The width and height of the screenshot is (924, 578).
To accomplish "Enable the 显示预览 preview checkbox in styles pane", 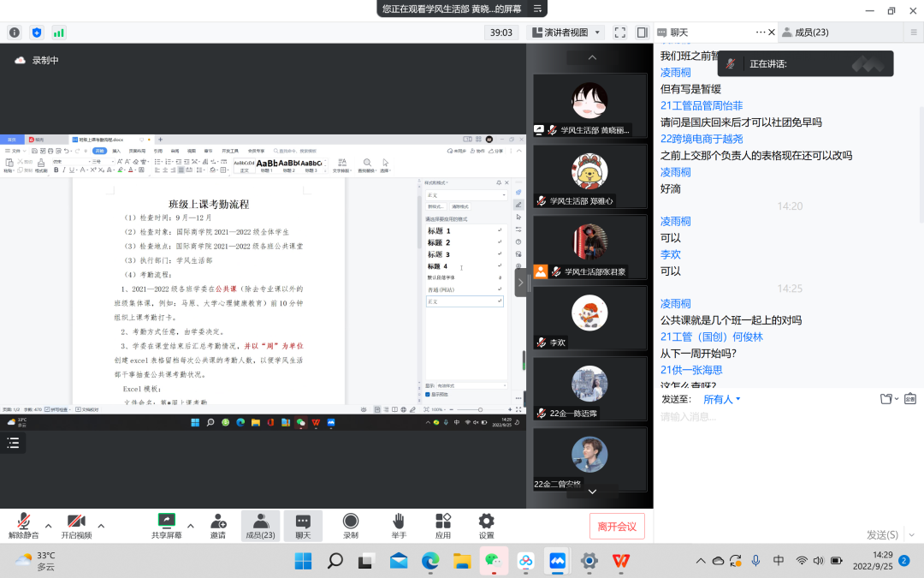I will click(429, 394).
